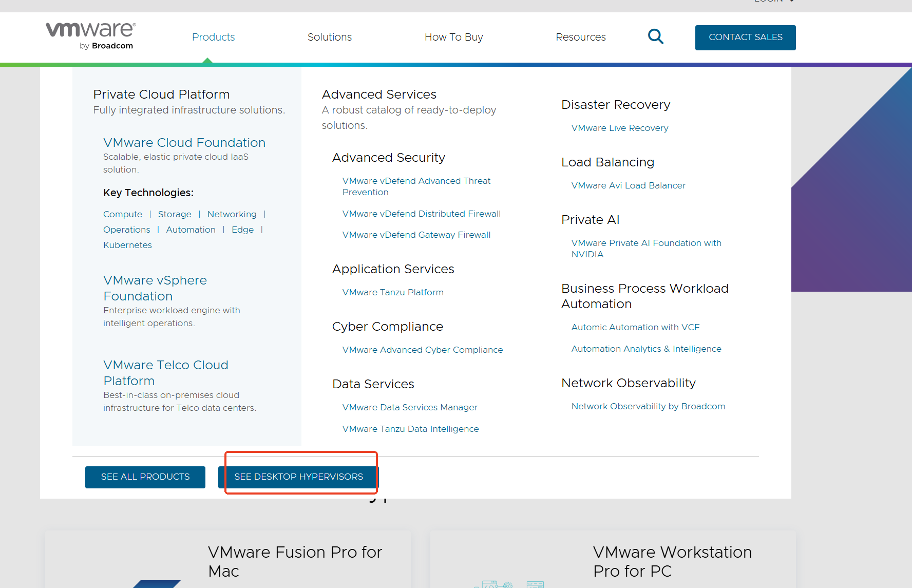Open the Resources menu
This screenshot has width=912, height=588.
581,37
